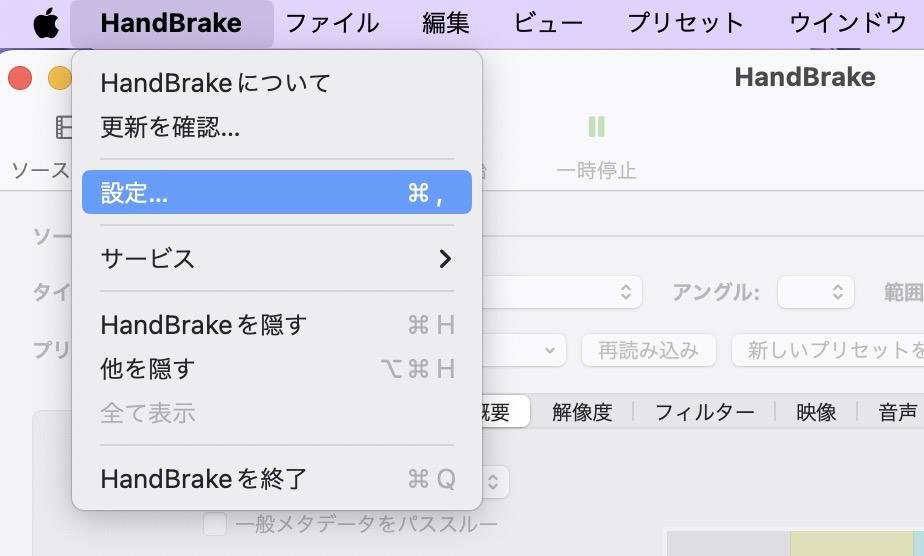Click the 再読み込み button
924x556 pixels.
[x=648, y=351]
